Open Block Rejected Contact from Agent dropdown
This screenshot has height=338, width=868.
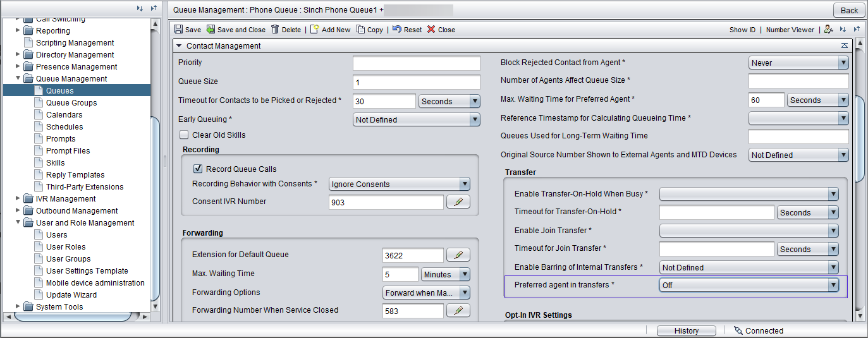point(798,63)
